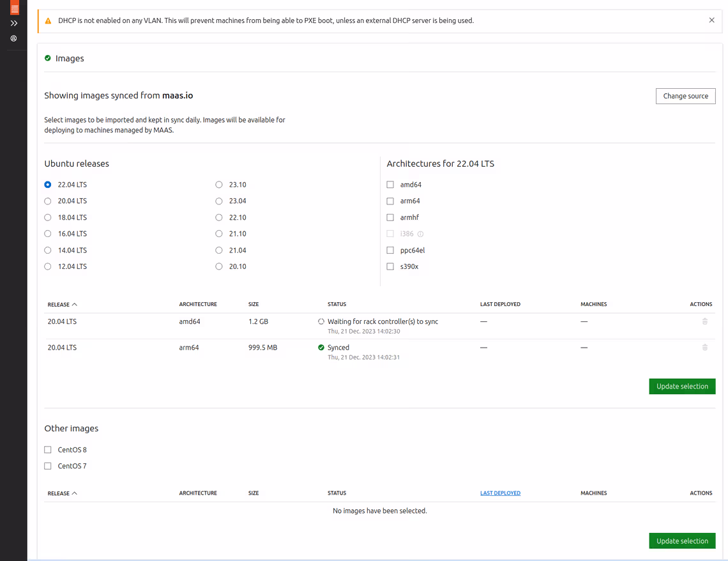Sort other images by Release column
Image resolution: width=728 pixels, height=561 pixels.
[x=62, y=493]
